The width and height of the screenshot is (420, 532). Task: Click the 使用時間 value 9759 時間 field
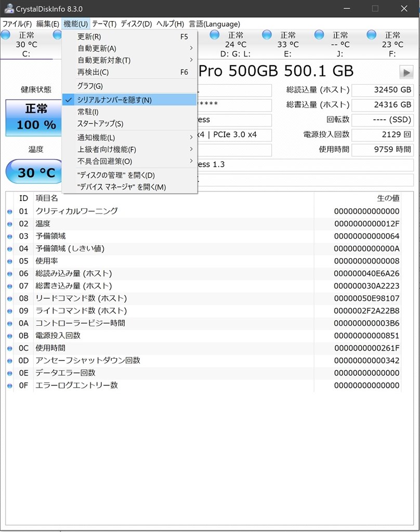click(x=383, y=150)
